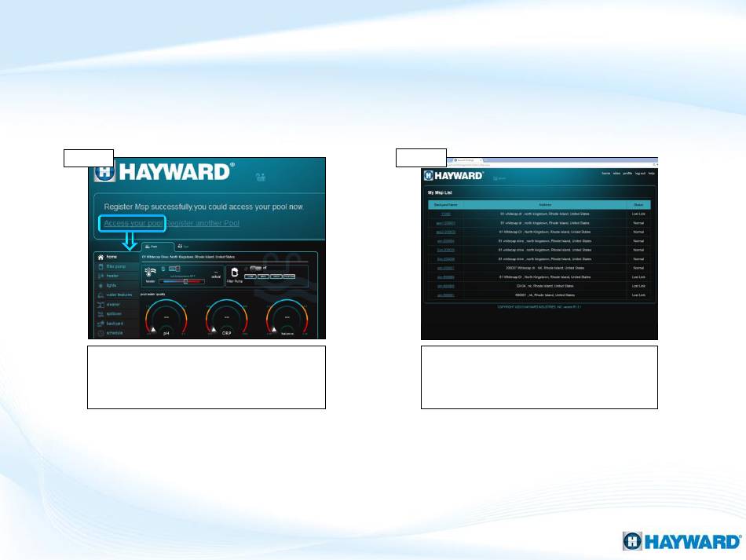Adjust the heater temperature slider handle
The width and height of the screenshot is (746, 560).
click(185, 282)
